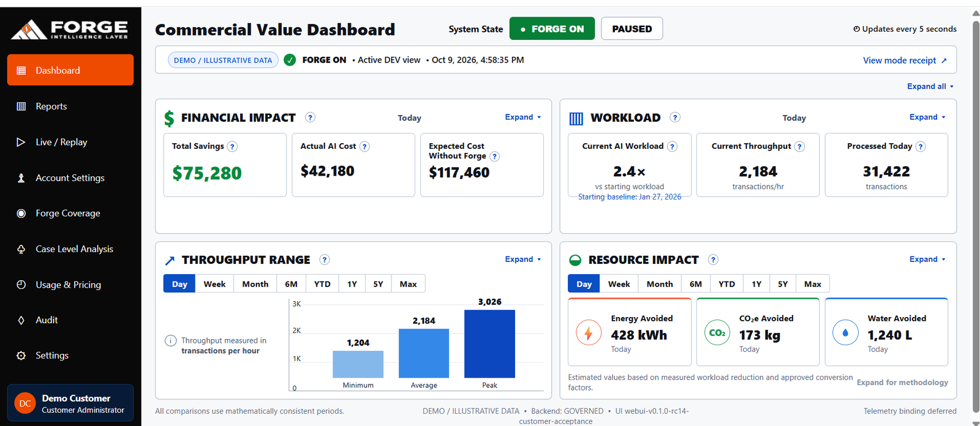Viewport: 980px width, 426px height.
Task: Click the CO₂ circle icon
Action: pyautogui.click(x=717, y=333)
